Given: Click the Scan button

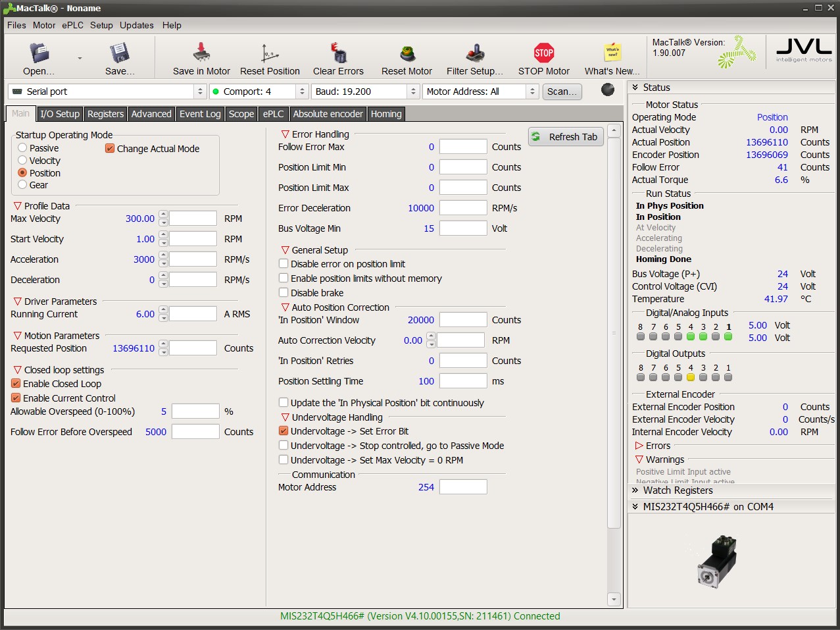Looking at the screenshot, I should pos(562,92).
